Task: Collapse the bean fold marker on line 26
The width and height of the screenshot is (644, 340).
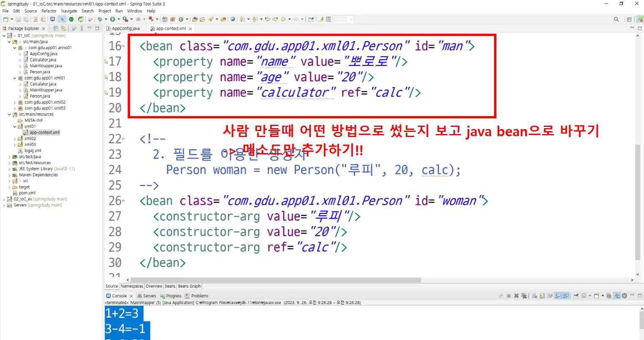Action: pyautogui.click(x=123, y=201)
